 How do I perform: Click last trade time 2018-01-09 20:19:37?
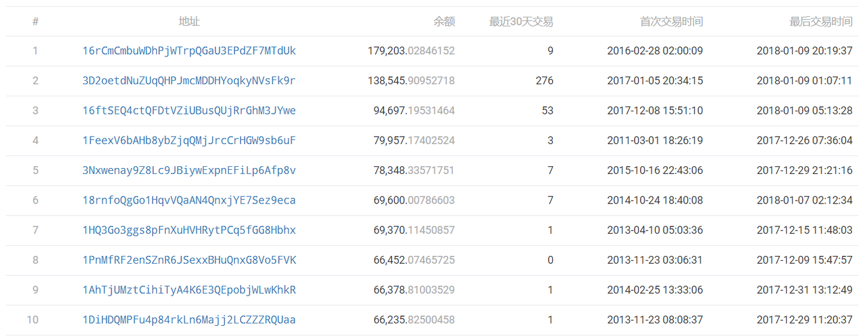tap(805, 51)
